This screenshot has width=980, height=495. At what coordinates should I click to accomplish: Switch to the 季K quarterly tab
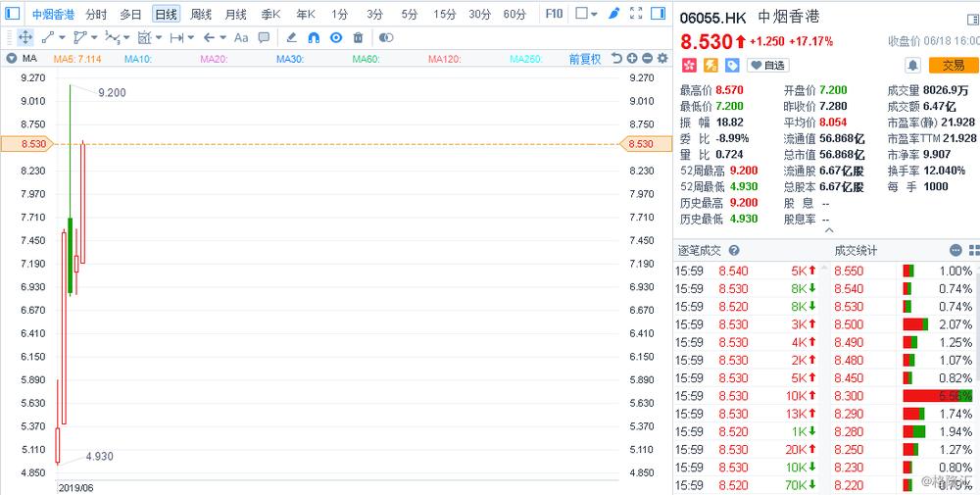coord(270,14)
